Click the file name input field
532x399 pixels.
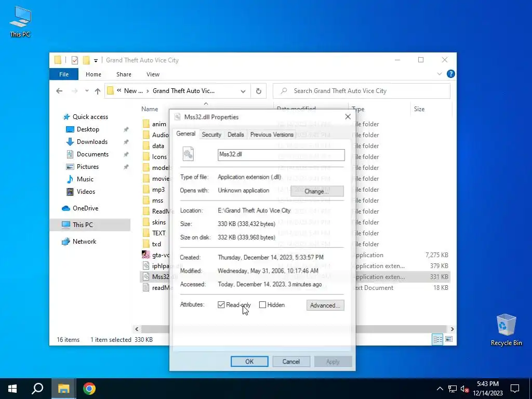pos(281,155)
